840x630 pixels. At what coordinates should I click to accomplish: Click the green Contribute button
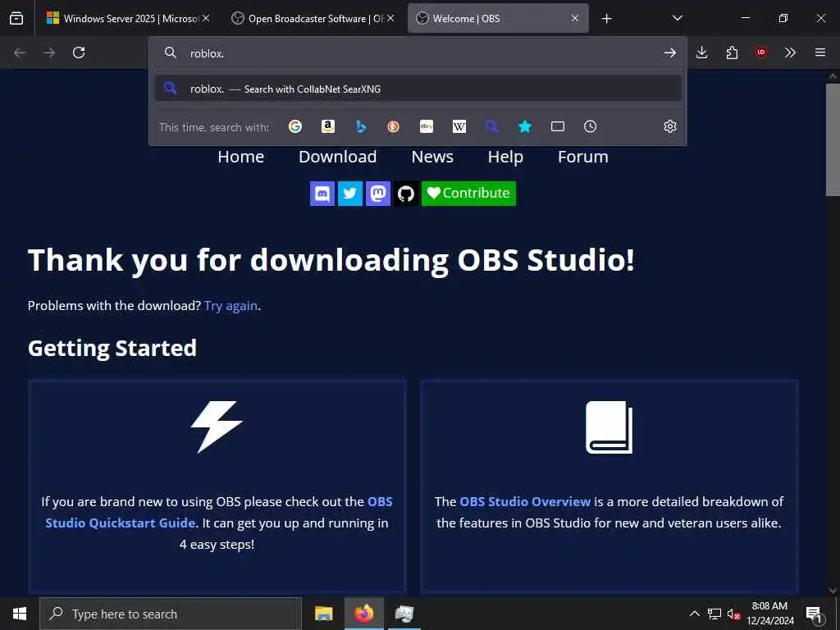pyautogui.click(x=468, y=194)
